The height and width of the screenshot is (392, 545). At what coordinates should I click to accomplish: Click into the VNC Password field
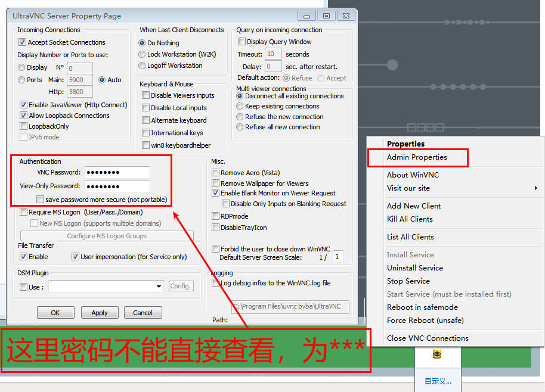point(117,172)
